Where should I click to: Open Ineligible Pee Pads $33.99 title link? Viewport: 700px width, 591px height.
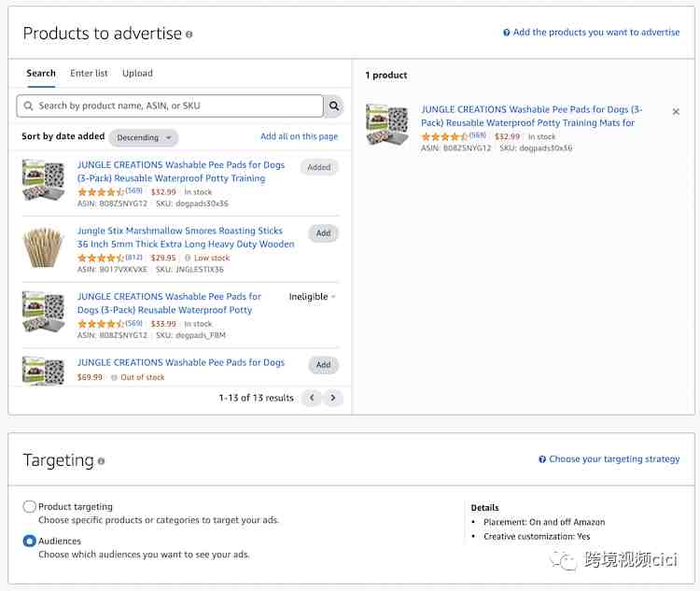click(169, 303)
